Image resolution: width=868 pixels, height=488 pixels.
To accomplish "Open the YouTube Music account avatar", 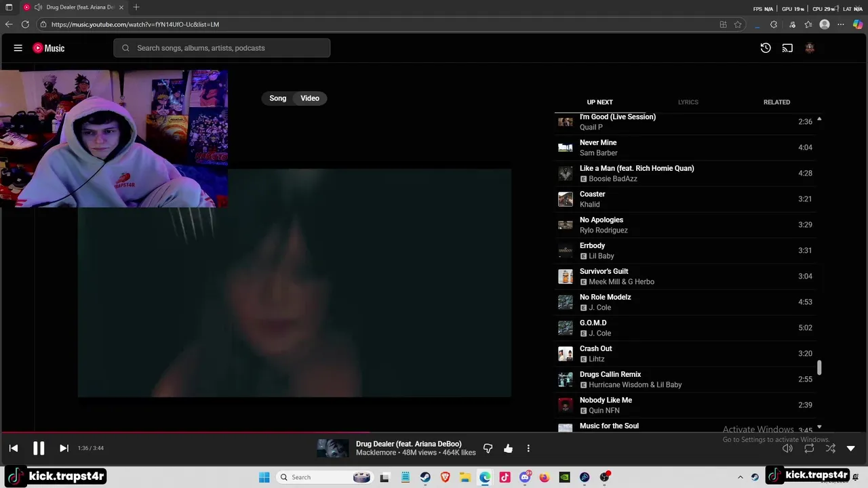I will point(810,48).
